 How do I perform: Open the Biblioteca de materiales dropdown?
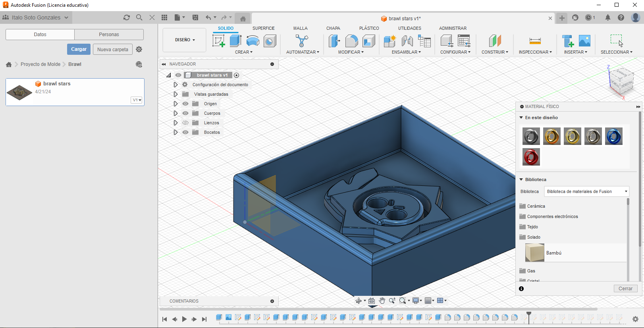coord(587,191)
